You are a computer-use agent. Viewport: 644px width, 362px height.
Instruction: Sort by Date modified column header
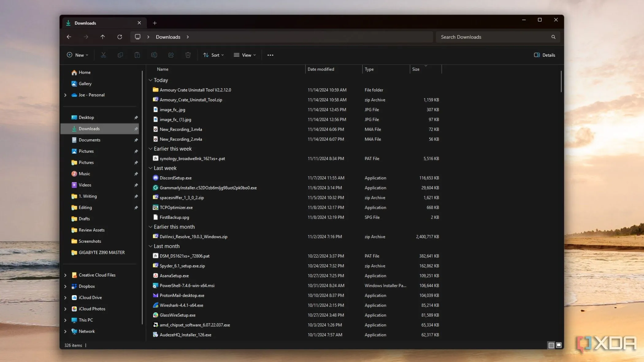(x=321, y=69)
